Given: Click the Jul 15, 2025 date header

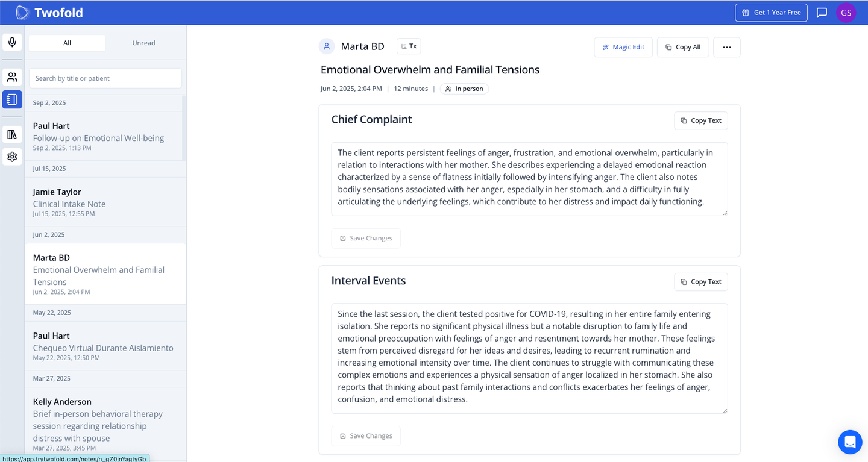Looking at the screenshot, I should tap(49, 169).
